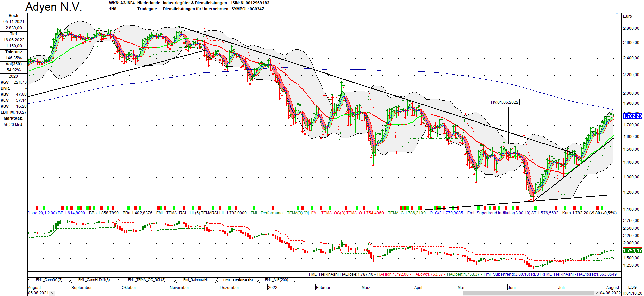
Task: Select the ISIN NL0012969182 field
Action: [250, 3]
